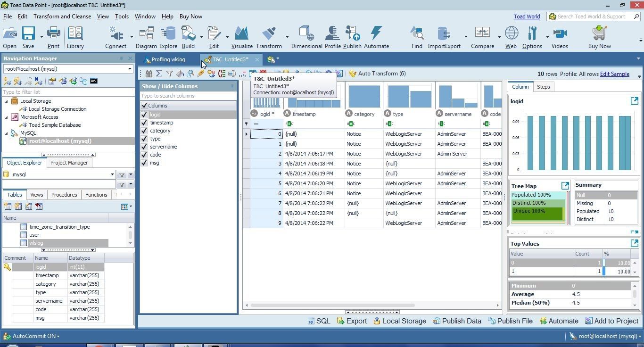
Task: Switch to the Profiling wlslog tab
Action: point(168,59)
